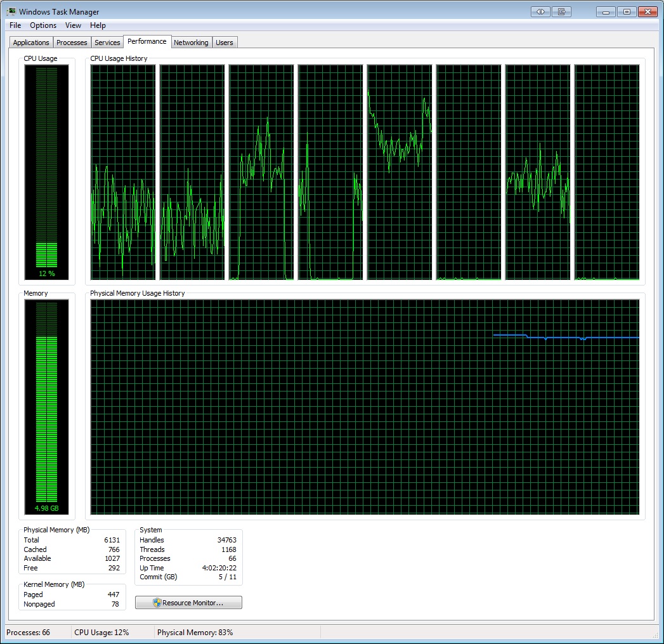Click the Memory 4.98 GB gauge
Screen dimensions: 664x644
[46, 407]
